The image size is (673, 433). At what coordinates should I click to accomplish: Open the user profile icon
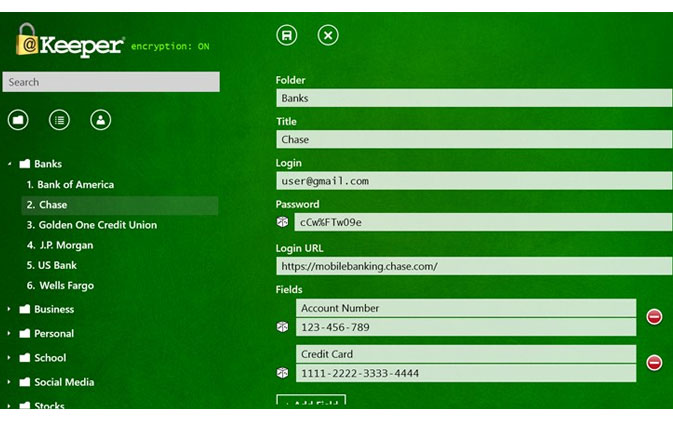[100, 120]
